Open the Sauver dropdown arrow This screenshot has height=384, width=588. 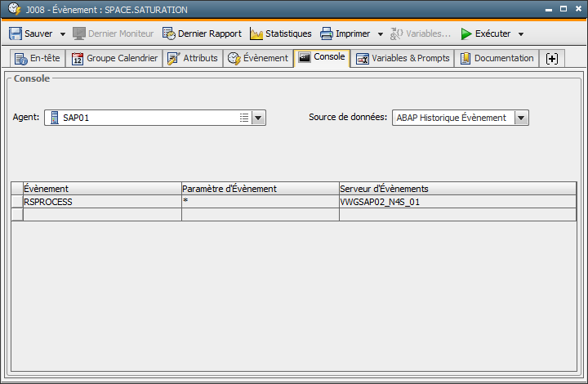63,34
